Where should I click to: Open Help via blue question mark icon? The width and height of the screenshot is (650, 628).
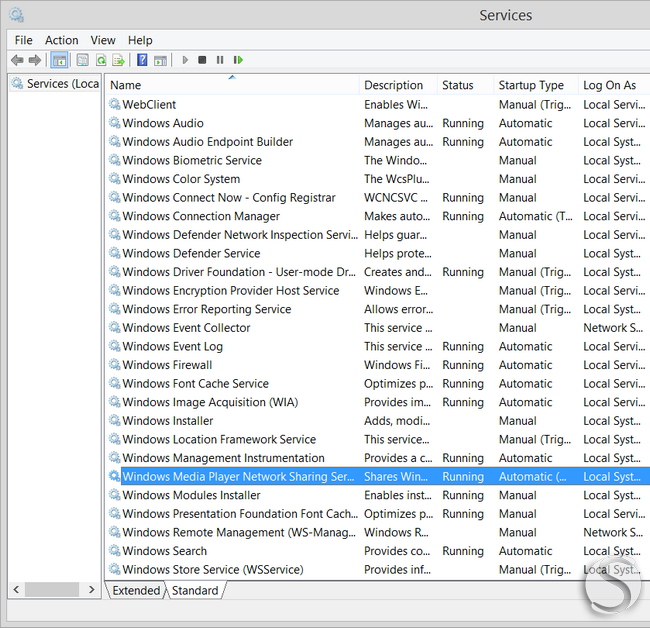tap(142, 60)
